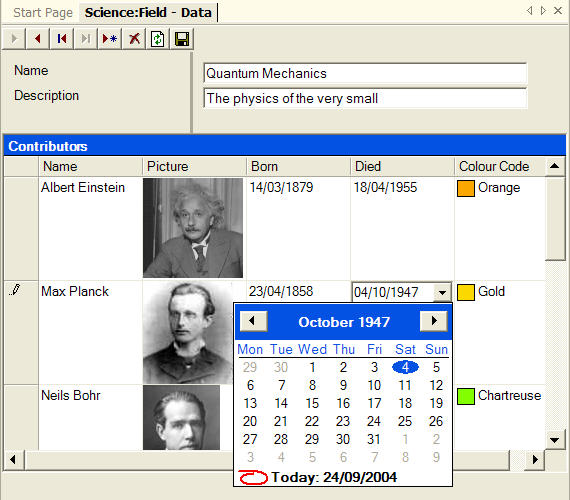This screenshot has height=500, width=570.
Task: Select Neils Bohr name cell
Action: 90,417
